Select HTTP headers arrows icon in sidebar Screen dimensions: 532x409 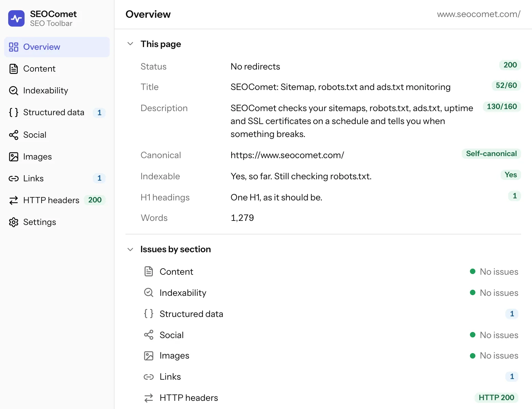tap(14, 200)
